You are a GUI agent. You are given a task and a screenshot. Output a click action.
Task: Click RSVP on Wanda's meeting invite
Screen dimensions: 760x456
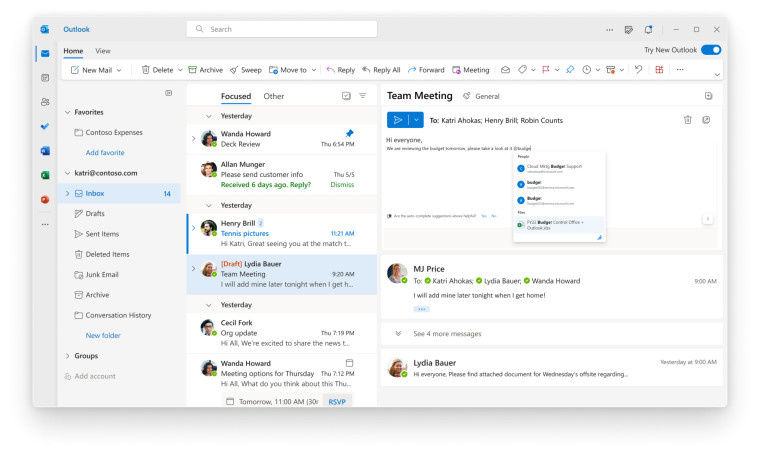(x=337, y=402)
